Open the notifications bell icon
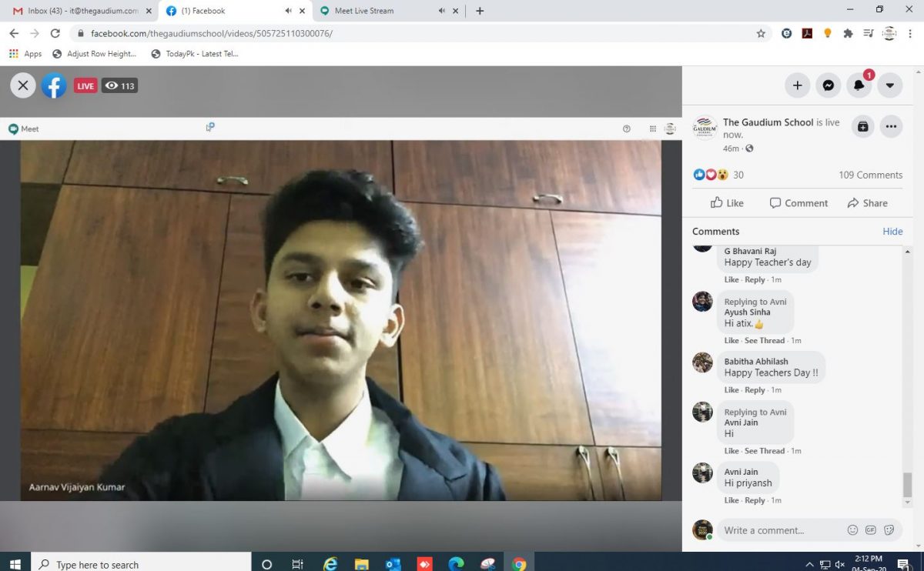 click(x=859, y=85)
